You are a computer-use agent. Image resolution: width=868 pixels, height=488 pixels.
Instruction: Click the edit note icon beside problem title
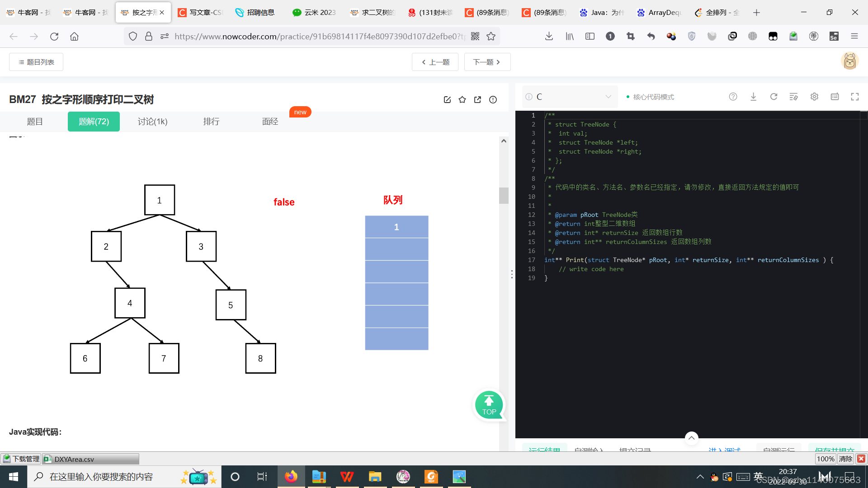pyautogui.click(x=447, y=100)
